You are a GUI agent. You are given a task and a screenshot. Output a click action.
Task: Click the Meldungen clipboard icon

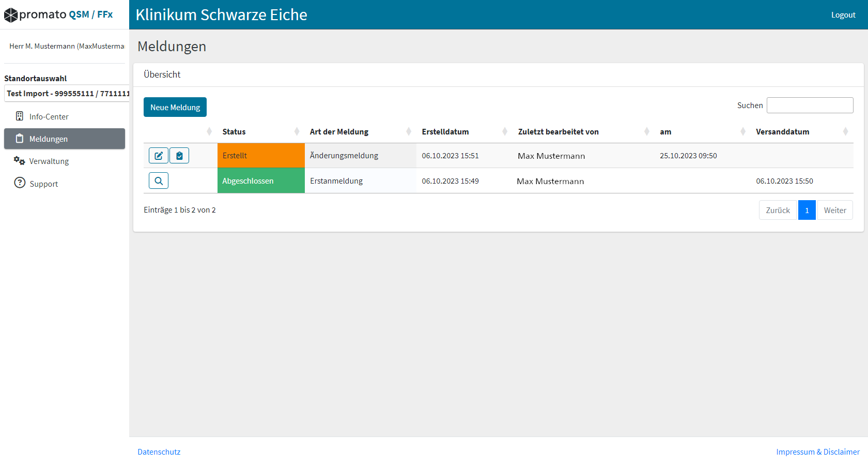coord(20,139)
